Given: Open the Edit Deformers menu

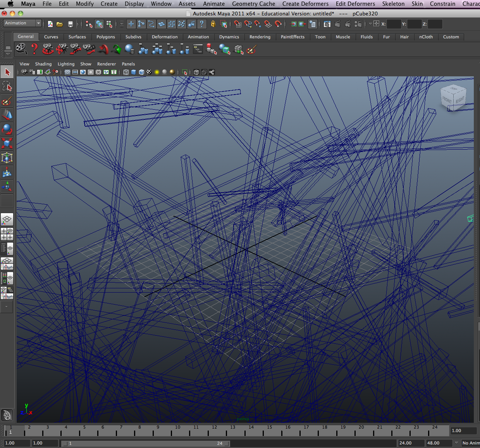Looking at the screenshot, I should pyautogui.click(x=355, y=4).
